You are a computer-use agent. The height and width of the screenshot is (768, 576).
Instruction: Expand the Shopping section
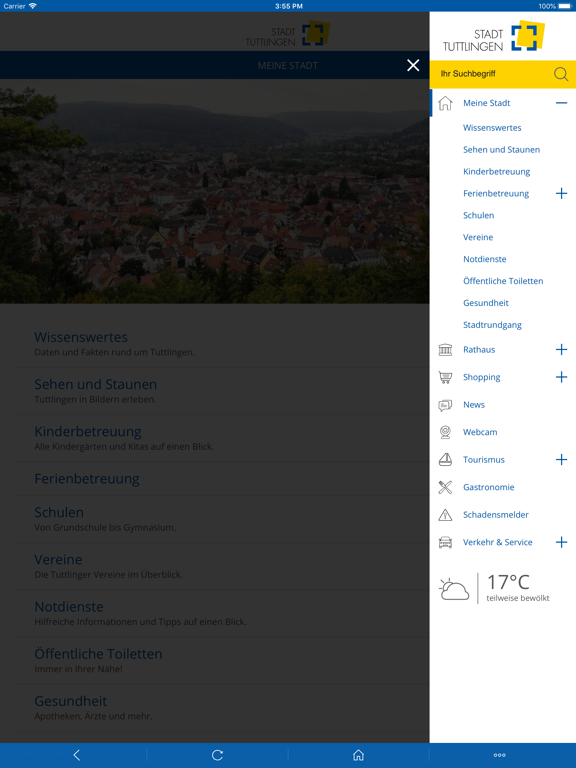[561, 377]
